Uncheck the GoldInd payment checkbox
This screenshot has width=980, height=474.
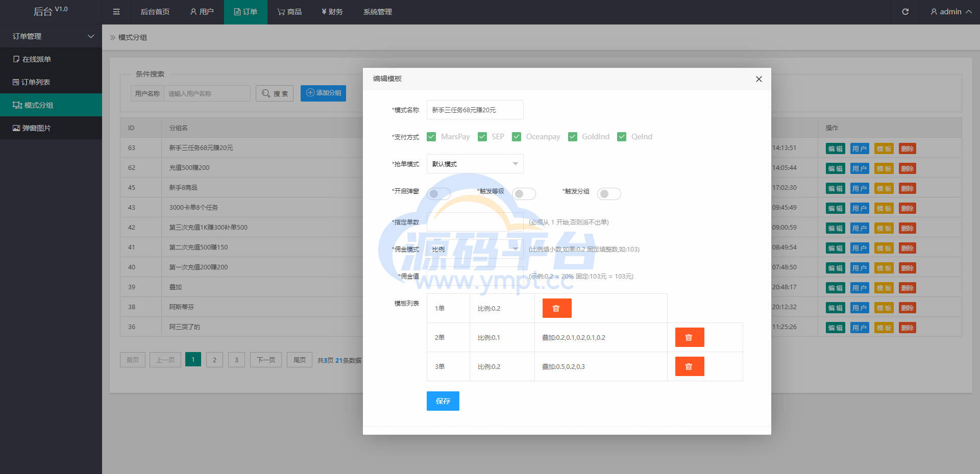(573, 137)
